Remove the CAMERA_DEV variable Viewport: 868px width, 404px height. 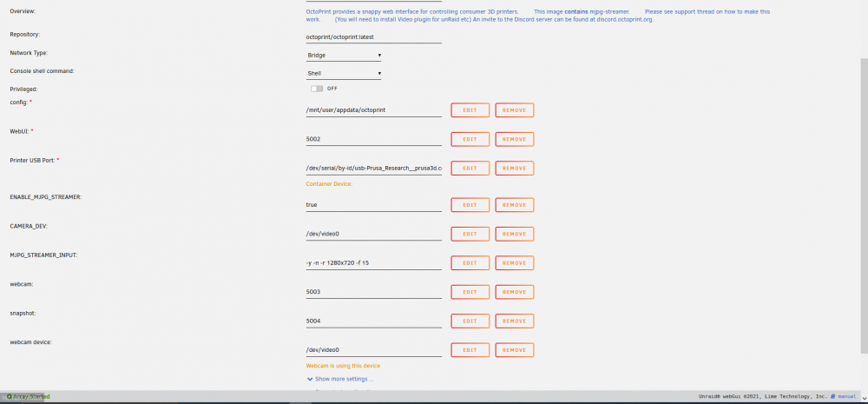[x=514, y=234]
